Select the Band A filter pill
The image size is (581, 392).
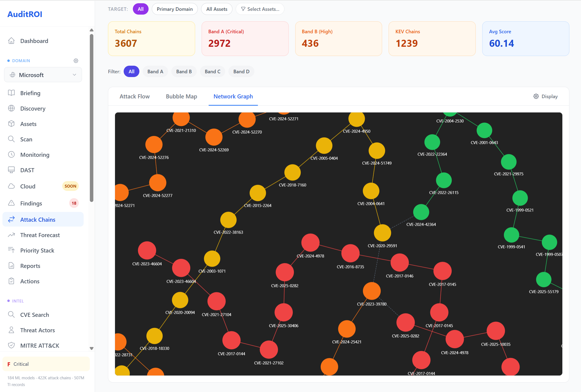click(155, 71)
